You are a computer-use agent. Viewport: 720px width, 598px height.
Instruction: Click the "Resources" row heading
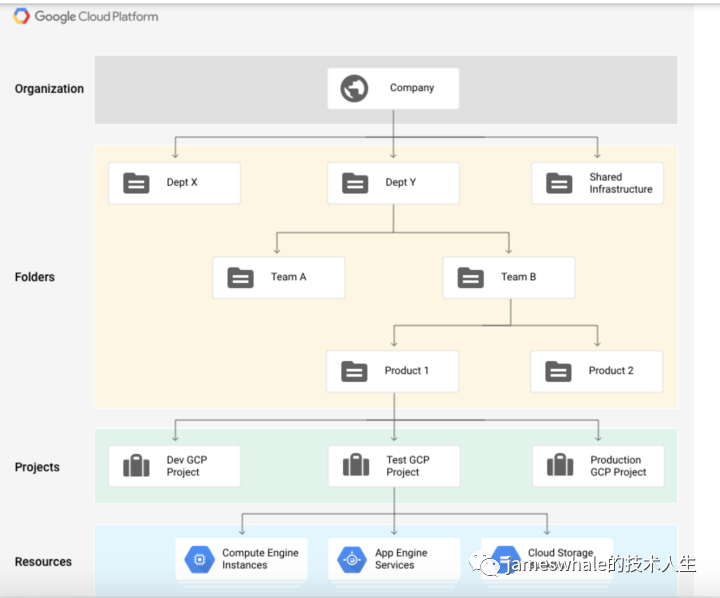tap(43, 562)
